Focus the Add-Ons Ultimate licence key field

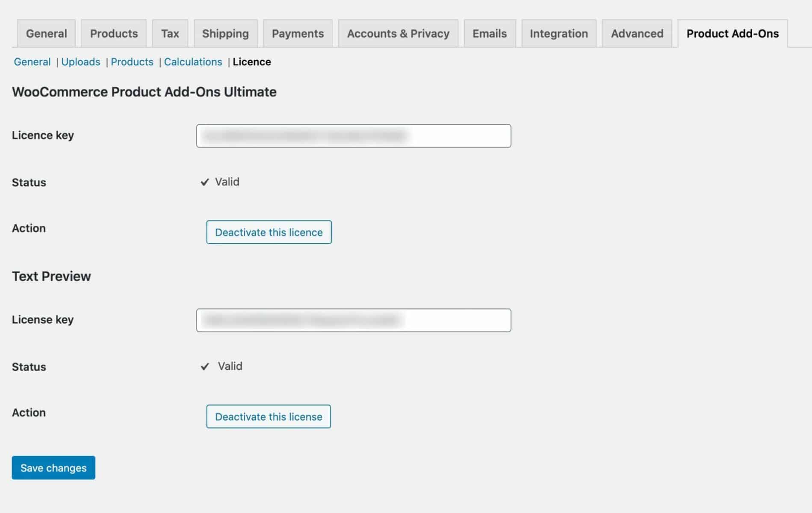point(354,136)
